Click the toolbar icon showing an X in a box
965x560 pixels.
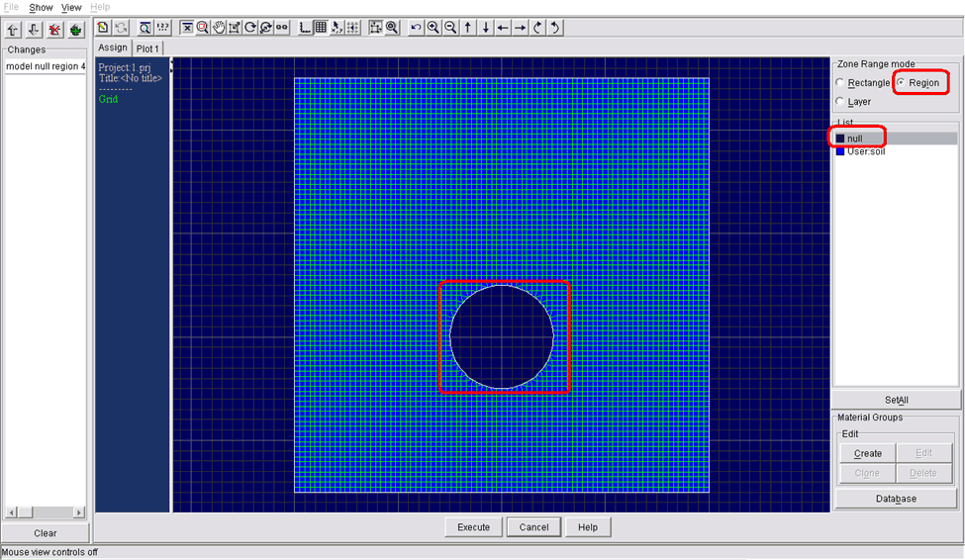pyautogui.click(x=186, y=27)
